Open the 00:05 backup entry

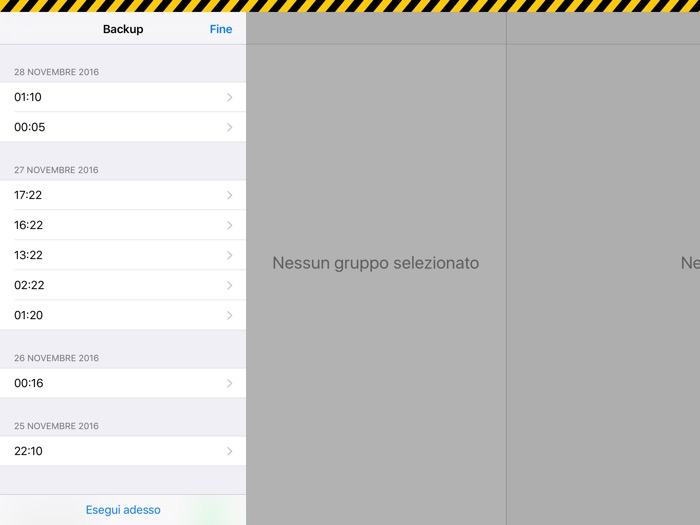tap(123, 127)
